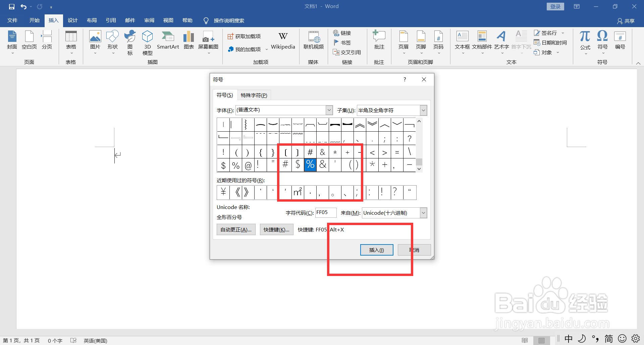Open the Page Number (页码) menu

point(438,43)
